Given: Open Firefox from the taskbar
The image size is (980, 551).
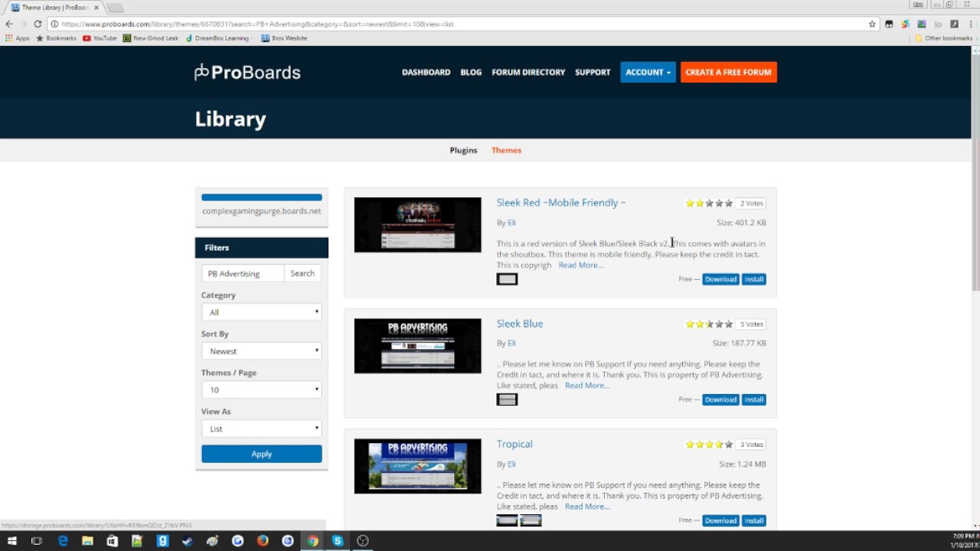Looking at the screenshot, I should pyautogui.click(x=263, y=541).
